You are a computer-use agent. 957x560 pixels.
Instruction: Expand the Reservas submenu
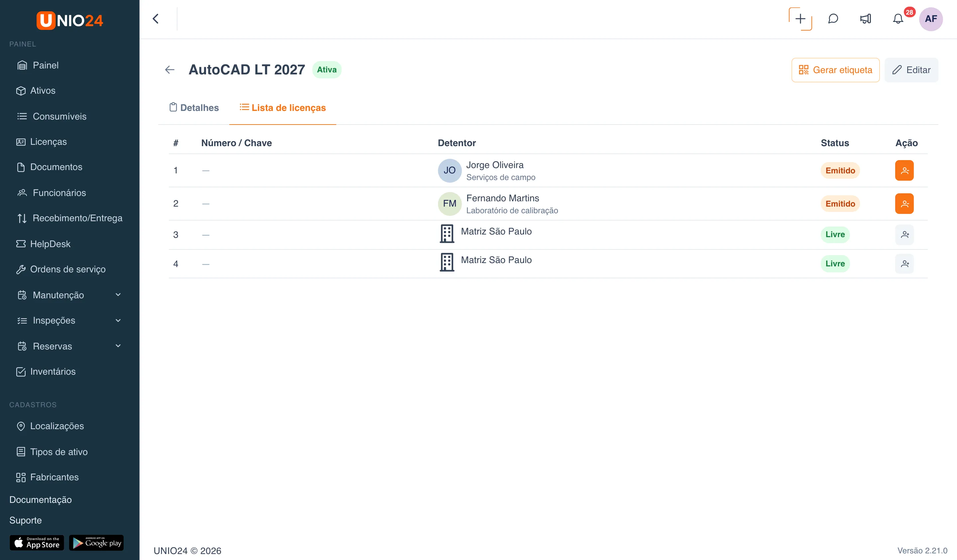pyautogui.click(x=118, y=346)
